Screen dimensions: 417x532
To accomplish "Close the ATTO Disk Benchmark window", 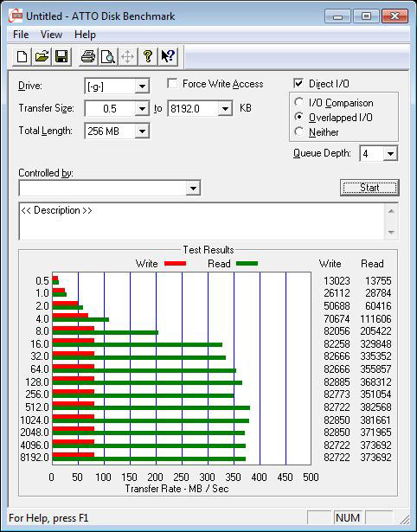I will [395, 16].
